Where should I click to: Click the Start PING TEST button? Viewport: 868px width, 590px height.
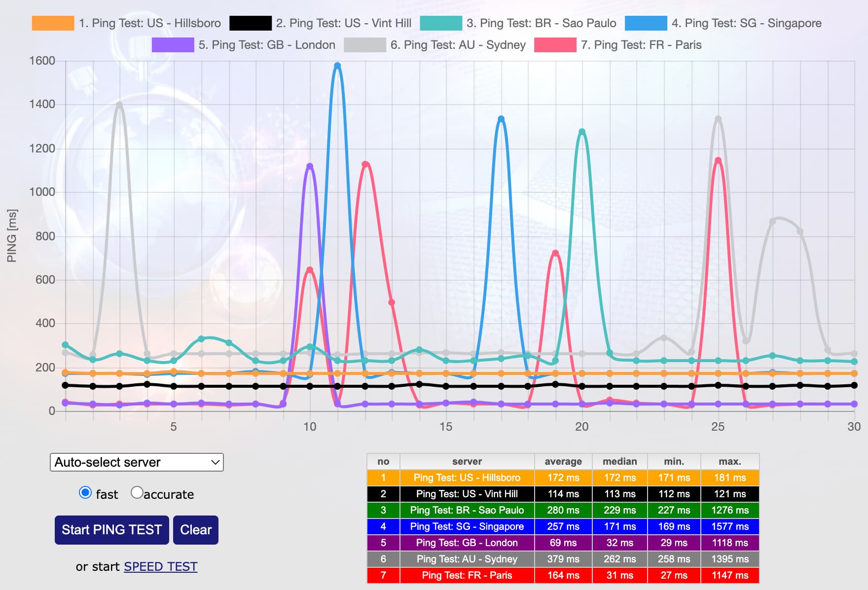pos(111,529)
